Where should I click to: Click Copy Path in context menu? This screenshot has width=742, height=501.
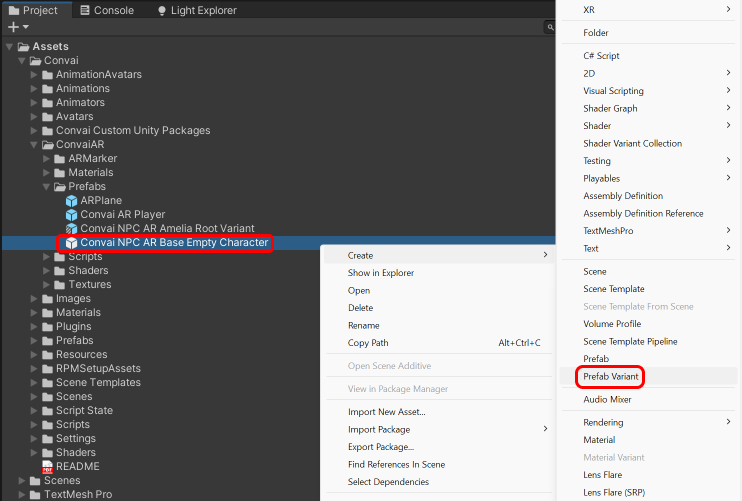[x=368, y=343]
